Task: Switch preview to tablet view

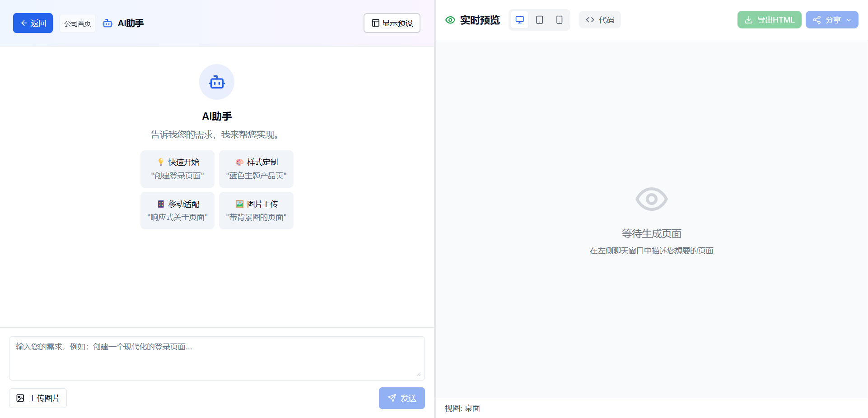Action: click(x=539, y=19)
